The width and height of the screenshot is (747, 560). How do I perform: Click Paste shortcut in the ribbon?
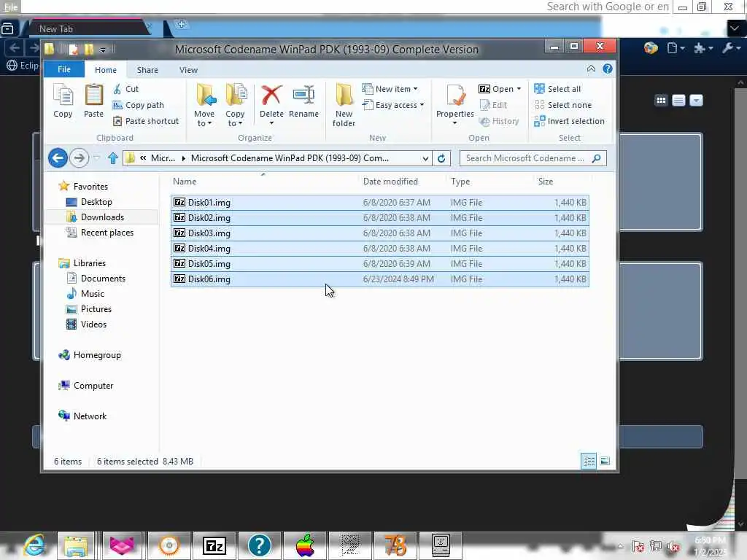pos(146,122)
